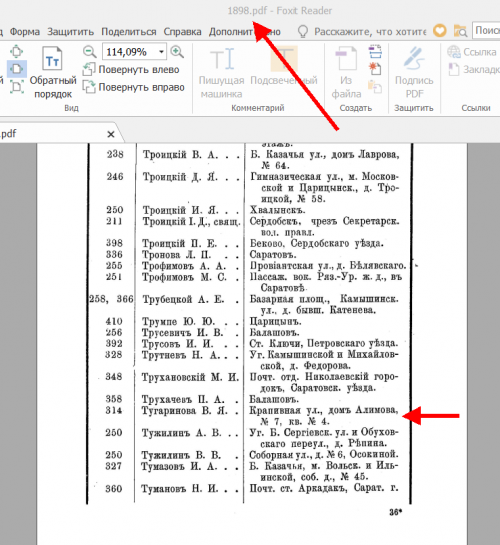Open the Дополнительно ribbon tab
The width and height of the screenshot is (500, 545).
(245, 32)
